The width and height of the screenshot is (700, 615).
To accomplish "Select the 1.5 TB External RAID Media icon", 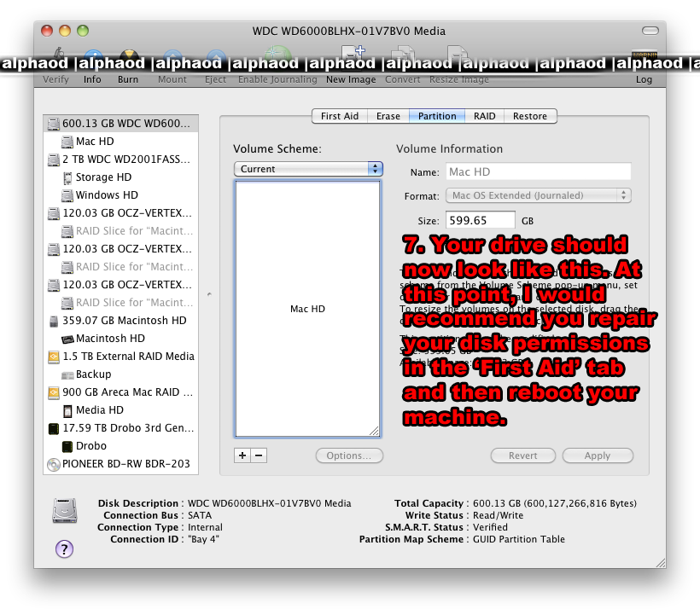I will coord(54,357).
